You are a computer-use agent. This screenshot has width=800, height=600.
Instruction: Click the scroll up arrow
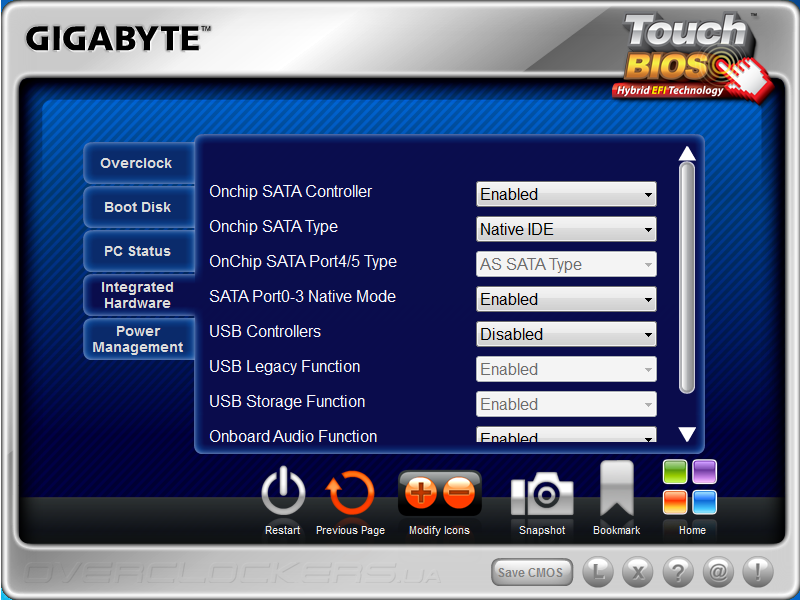687,153
